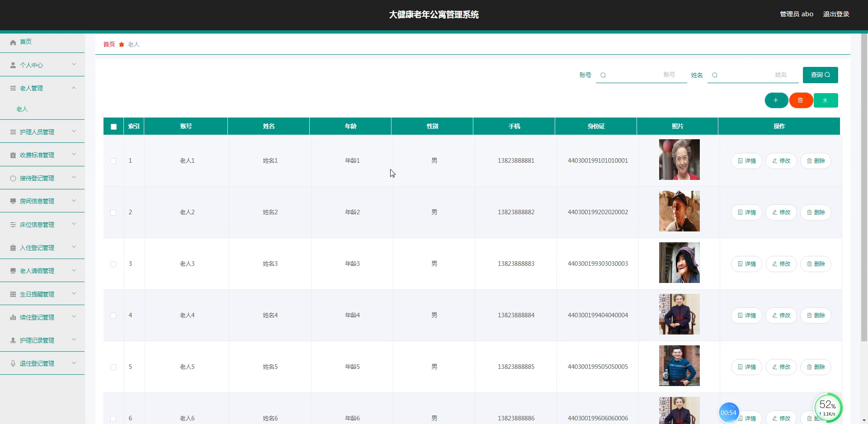This screenshot has height=424, width=868.
Task: Click the monitor icon beside 房间信息管理
Action: (13, 201)
